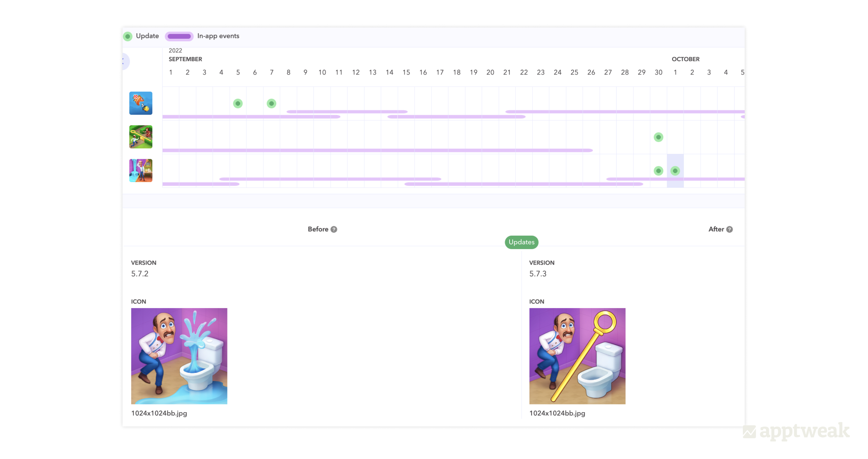
Task: Click the Before icon filename 1024x1024bb.jpg
Action: pyautogui.click(x=159, y=413)
